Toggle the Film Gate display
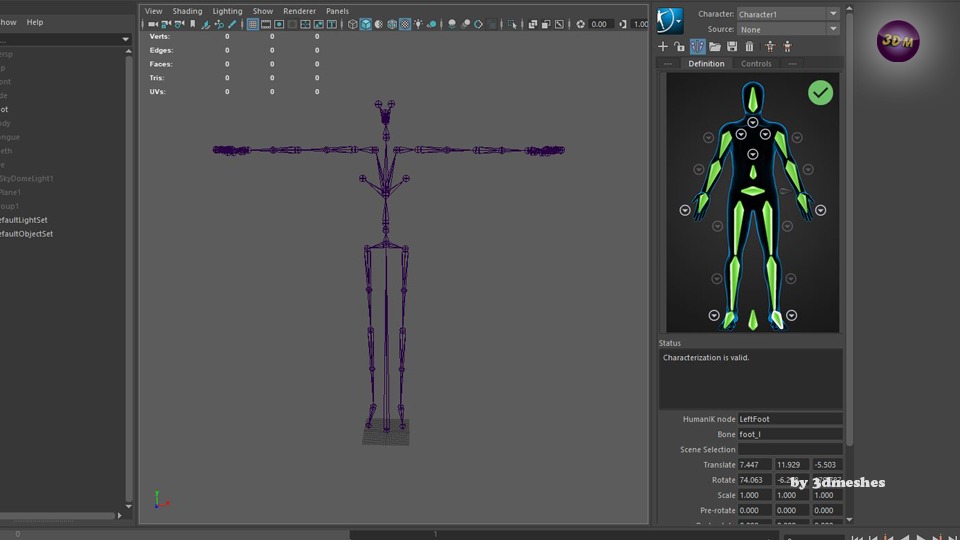Viewport: 960px width, 540px height. [x=266, y=24]
